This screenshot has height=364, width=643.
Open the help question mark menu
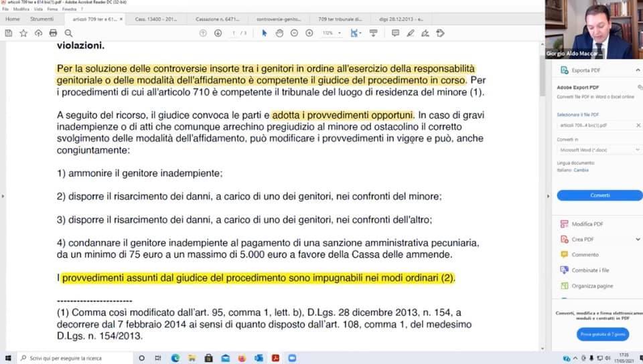point(82,9)
